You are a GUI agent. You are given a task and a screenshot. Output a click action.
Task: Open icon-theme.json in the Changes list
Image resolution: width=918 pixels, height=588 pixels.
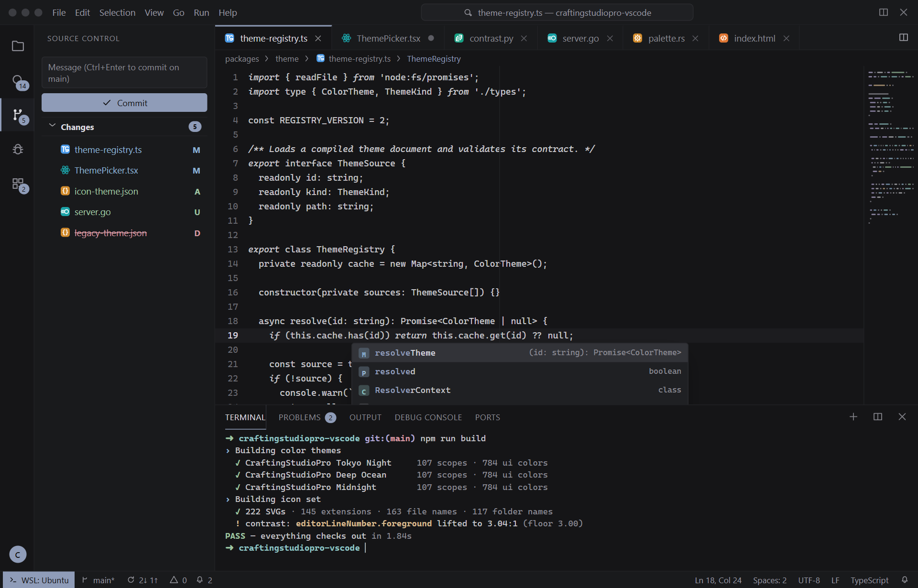[124, 191]
